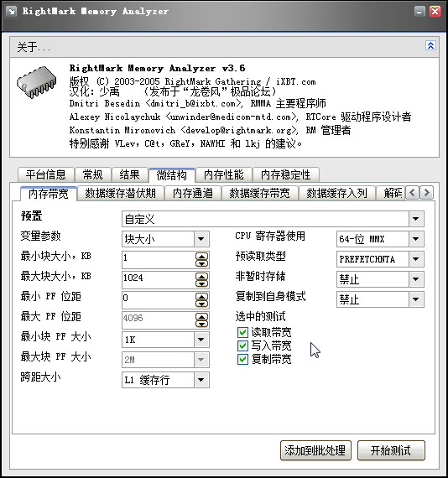Minimize the RightMark Memory Analyzer window
The width and height of the screenshot is (448, 478).
pos(420,12)
